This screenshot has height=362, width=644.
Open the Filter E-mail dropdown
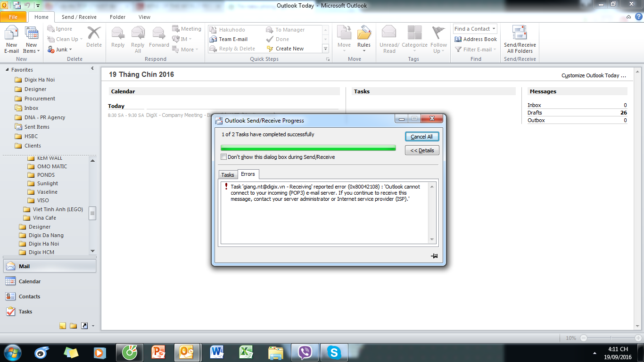pos(475,49)
